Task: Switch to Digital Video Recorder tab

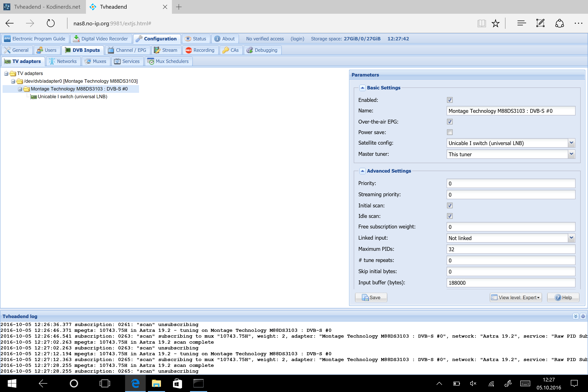Action: (101, 39)
